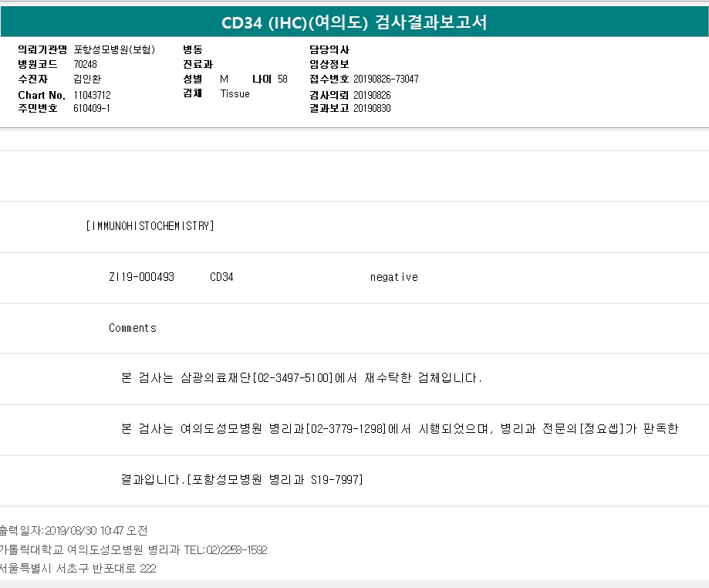Image resolution: width=709 pixels, height=588 pixels.
Task: Click the Chart No. label
Action: pos(42,95)
